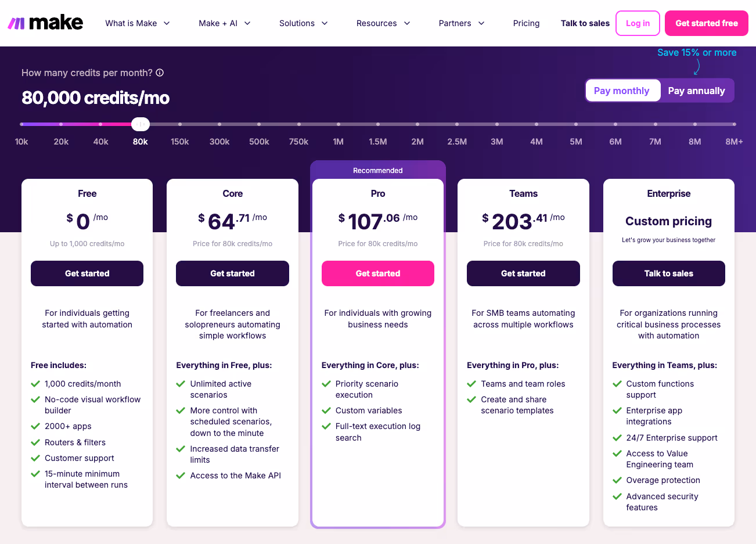Click checkmark next to Unlimited active scenarios
This screenshot has height=544, width=756.
tap(181, 384)
